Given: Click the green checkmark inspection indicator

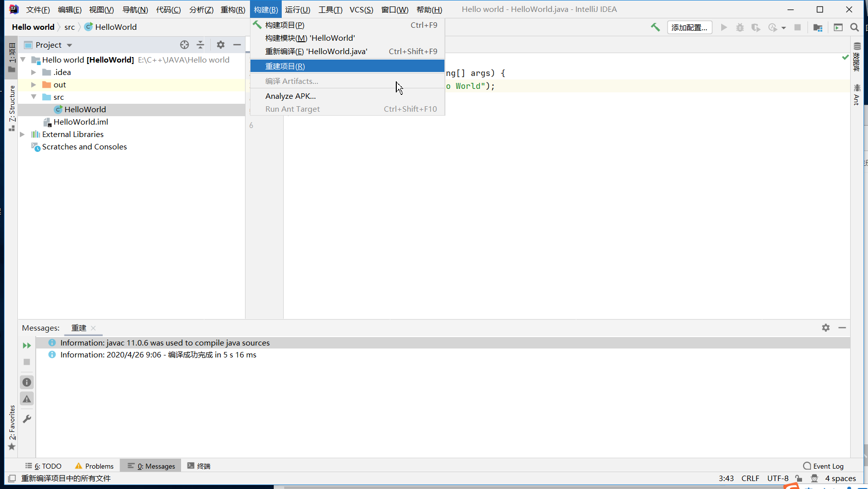Looking at the screenshot, I should click(845, 58).
